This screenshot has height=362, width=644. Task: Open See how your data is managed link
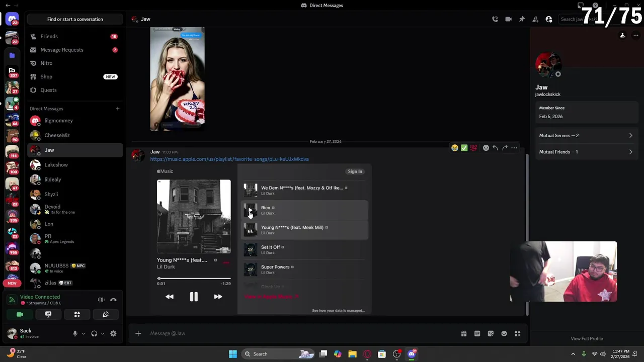(339, 310)
